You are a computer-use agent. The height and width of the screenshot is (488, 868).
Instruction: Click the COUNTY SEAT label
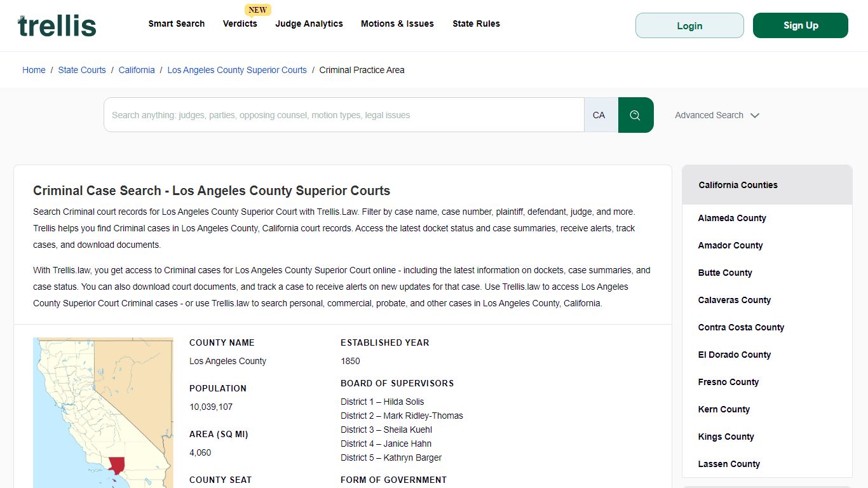[220, 480]
